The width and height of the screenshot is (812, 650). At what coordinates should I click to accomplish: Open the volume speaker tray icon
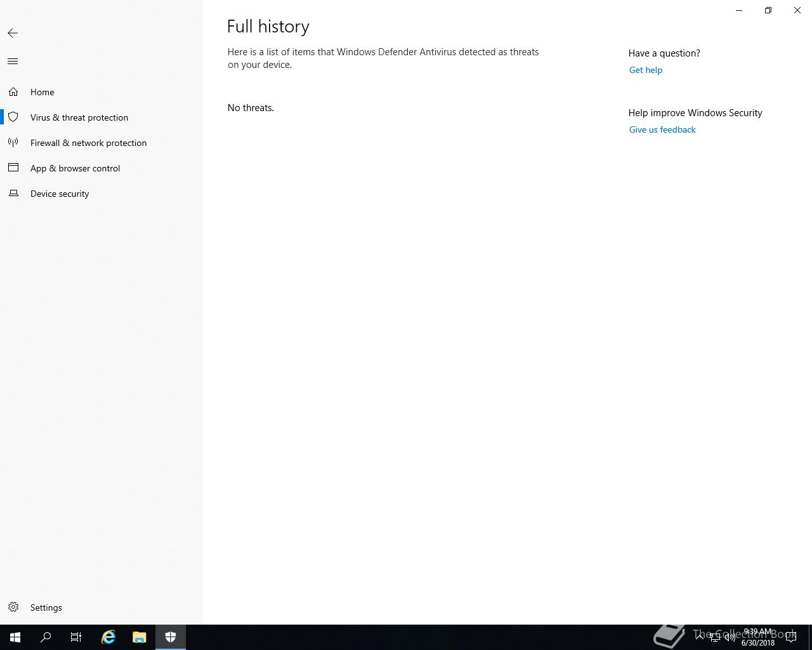click(730, 638)
